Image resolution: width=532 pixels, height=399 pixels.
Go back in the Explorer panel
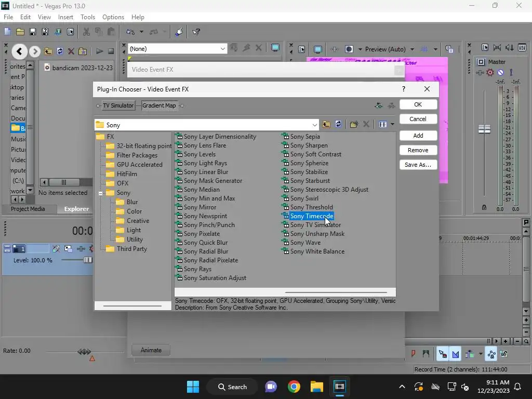click(19, 51)
